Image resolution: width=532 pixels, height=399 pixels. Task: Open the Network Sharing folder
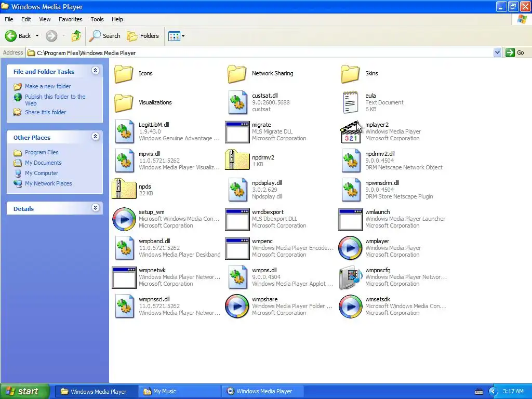237,74
